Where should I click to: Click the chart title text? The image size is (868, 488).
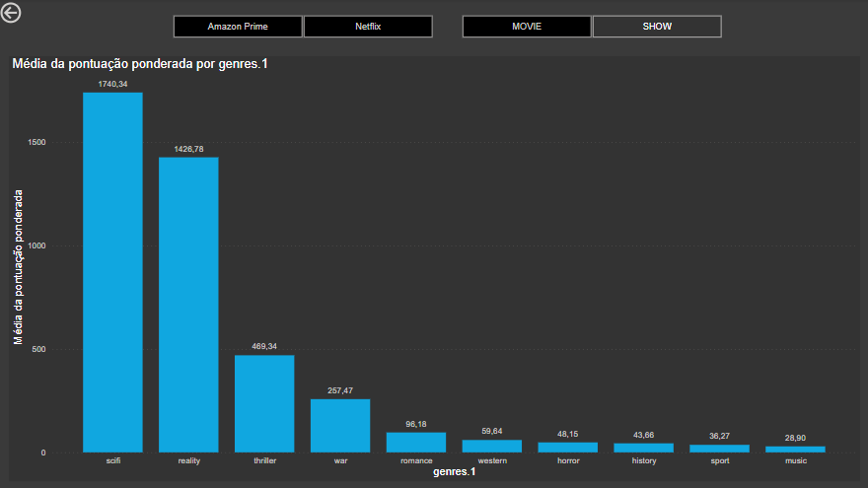point(140,64)
